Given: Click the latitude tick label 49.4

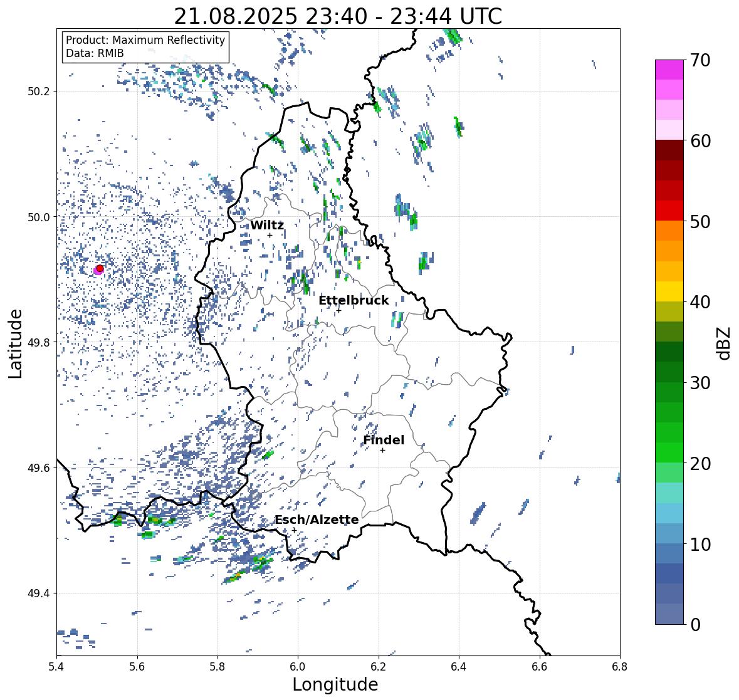Looking at the screenshot, I should (x=39, y=593).
